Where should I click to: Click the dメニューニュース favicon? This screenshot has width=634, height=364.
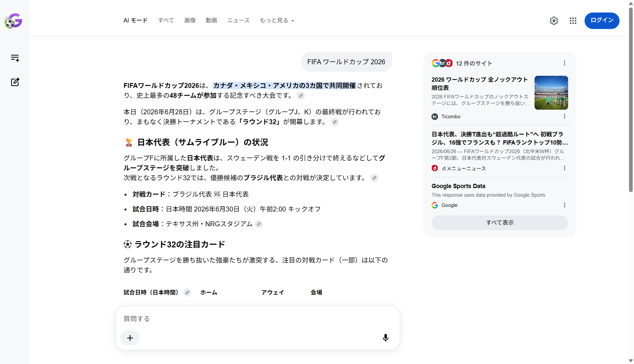click(435, 168)
